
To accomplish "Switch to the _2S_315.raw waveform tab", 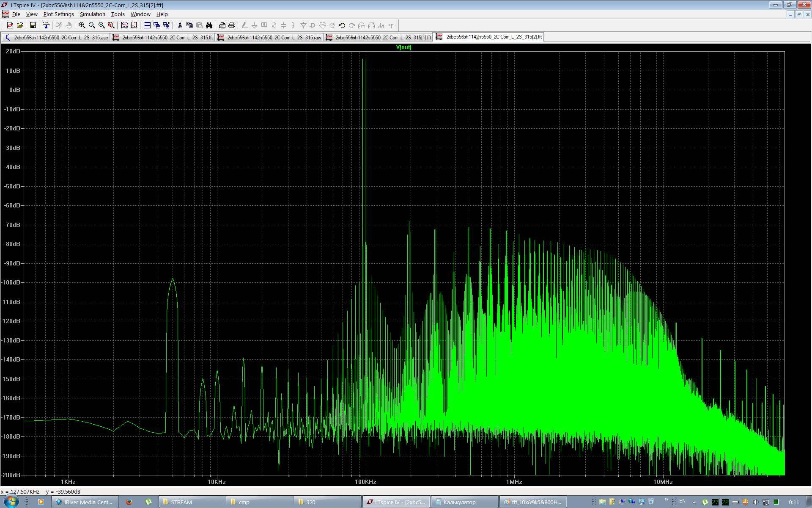I will point(270,37).
